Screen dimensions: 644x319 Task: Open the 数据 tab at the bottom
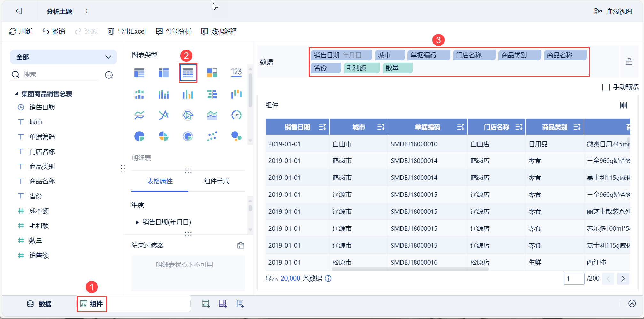[39, 304]
